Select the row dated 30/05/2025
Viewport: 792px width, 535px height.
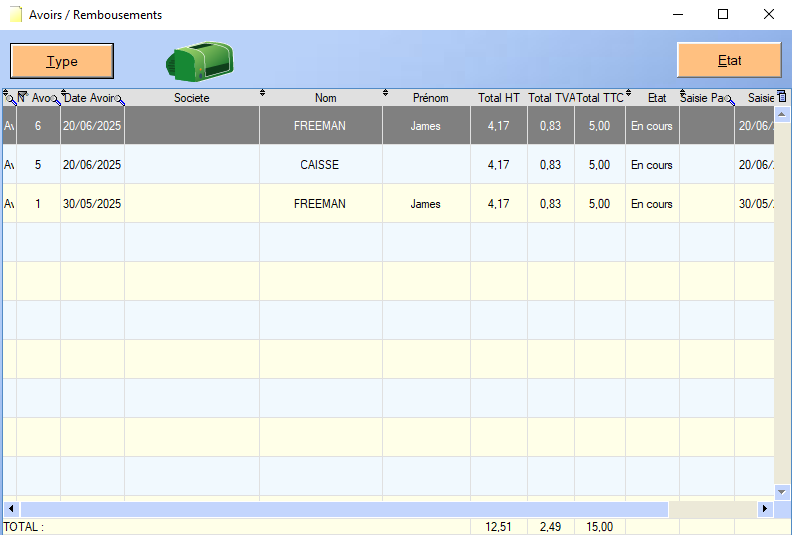(x=92, y=204)
